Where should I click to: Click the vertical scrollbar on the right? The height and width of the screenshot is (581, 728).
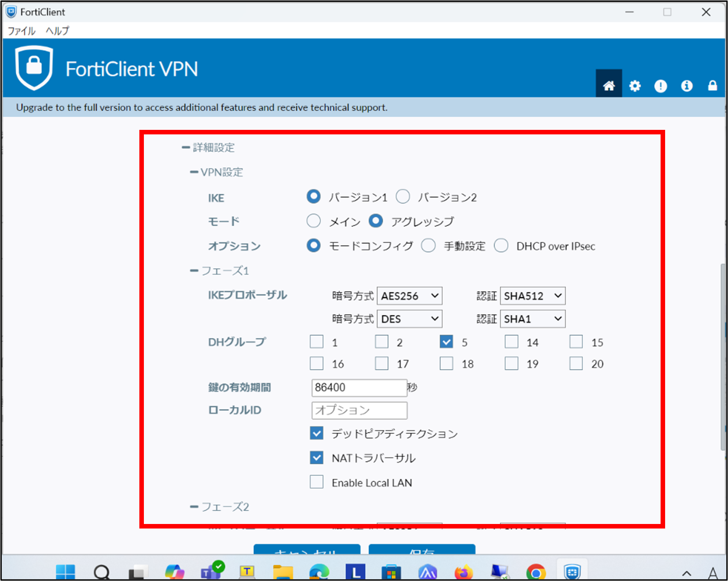tap(723, 357)
